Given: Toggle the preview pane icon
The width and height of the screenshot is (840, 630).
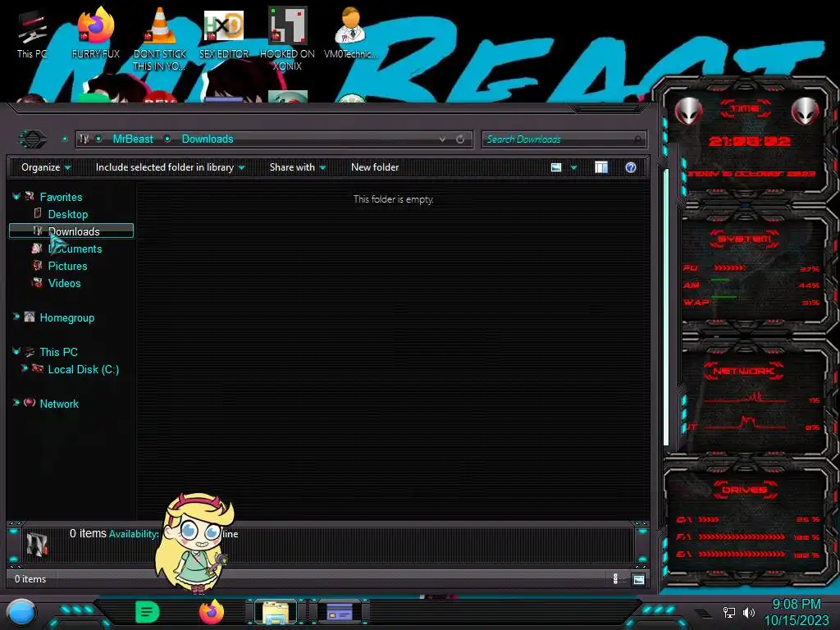Looking at the screenshot, I should pos(601,167).
